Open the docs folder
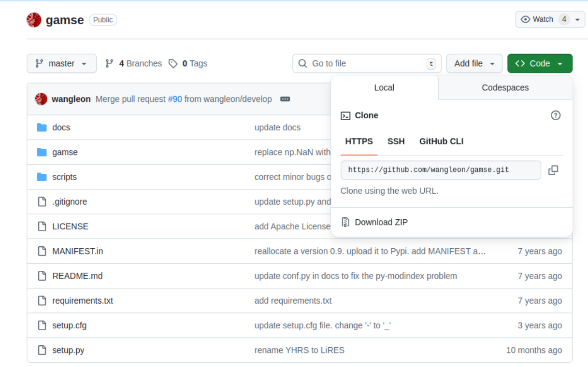 coord(61,127)
